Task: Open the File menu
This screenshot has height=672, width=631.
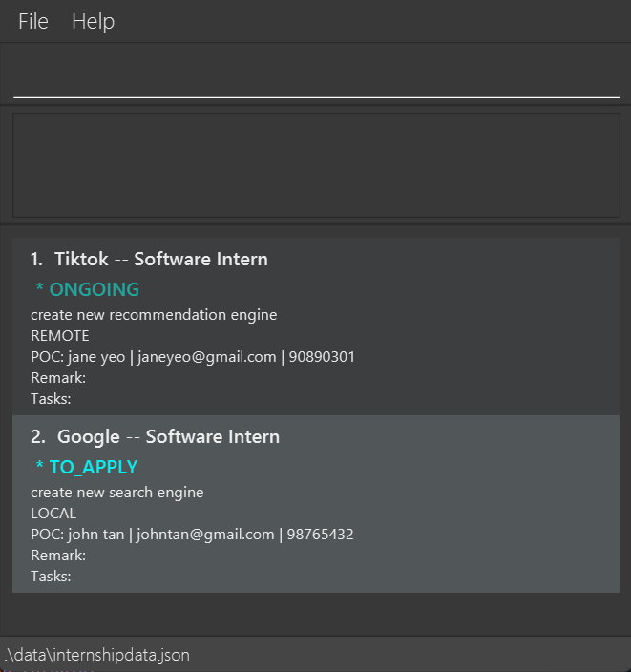Action: (33, 21)
